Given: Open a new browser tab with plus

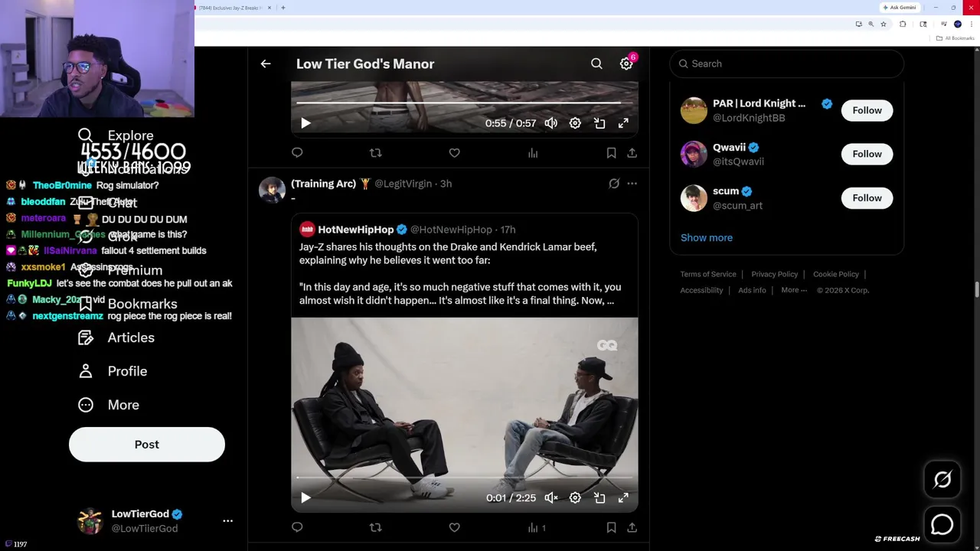Looking at the screenshot, I should (283, 8).
